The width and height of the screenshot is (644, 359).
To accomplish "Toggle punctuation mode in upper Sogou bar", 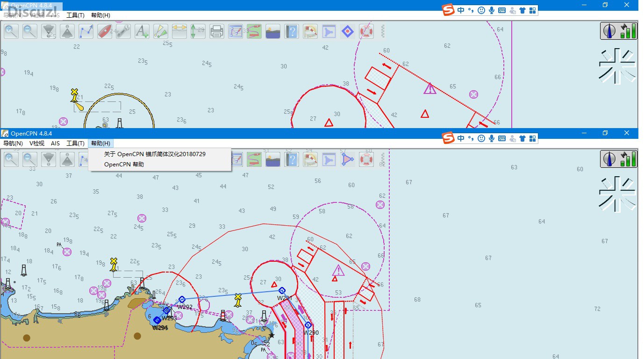I will (x=471, y=10).
